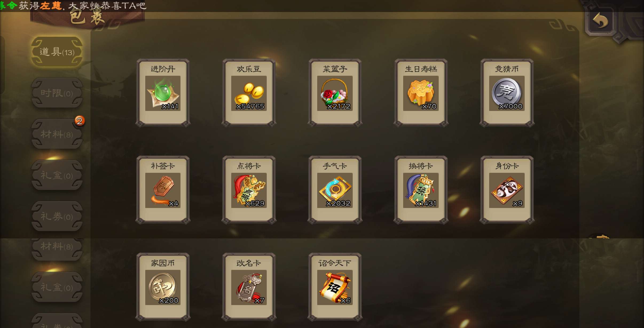Viewport: 644px width, 328px height.
Task: Select the 菜篮子 flower basket item
Action: pyautogui.click(x=335, y=93)
